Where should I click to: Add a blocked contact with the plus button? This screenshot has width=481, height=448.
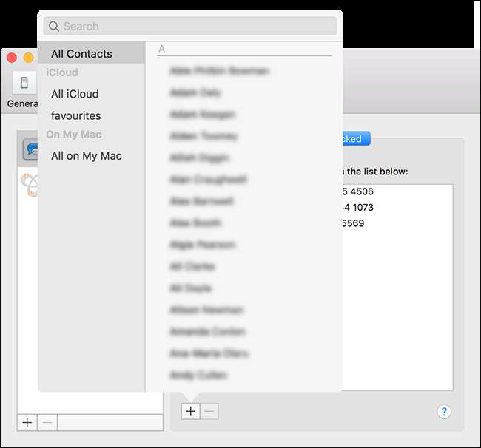tap(191, 411)
